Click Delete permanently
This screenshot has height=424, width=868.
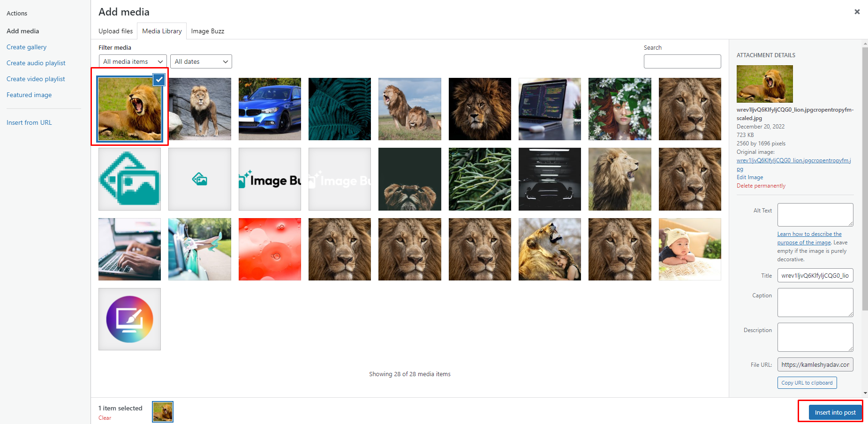pyautogui.click(x=761, y=185)
